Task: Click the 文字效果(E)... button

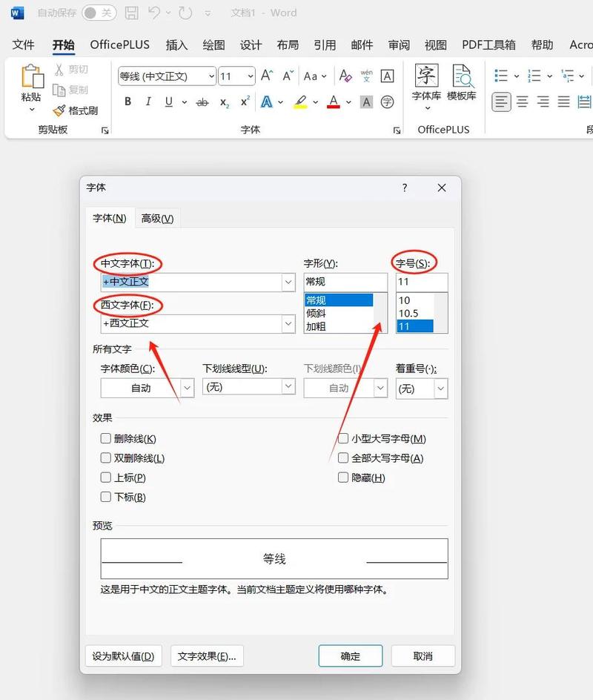Action: 207,656
